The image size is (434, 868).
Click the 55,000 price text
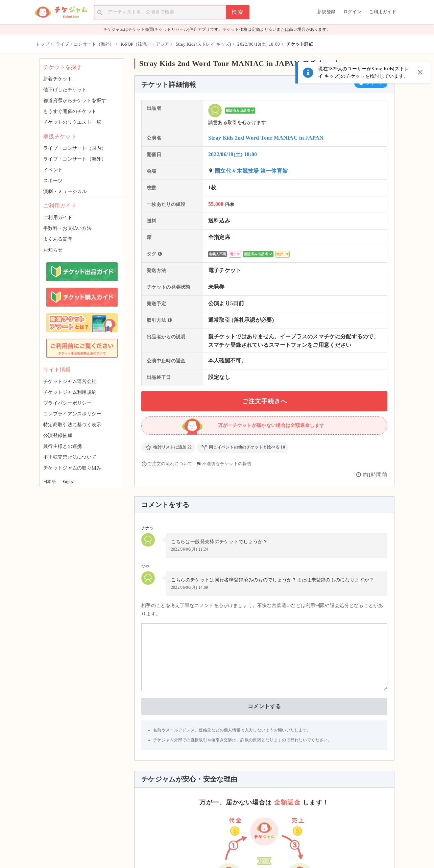216,204
